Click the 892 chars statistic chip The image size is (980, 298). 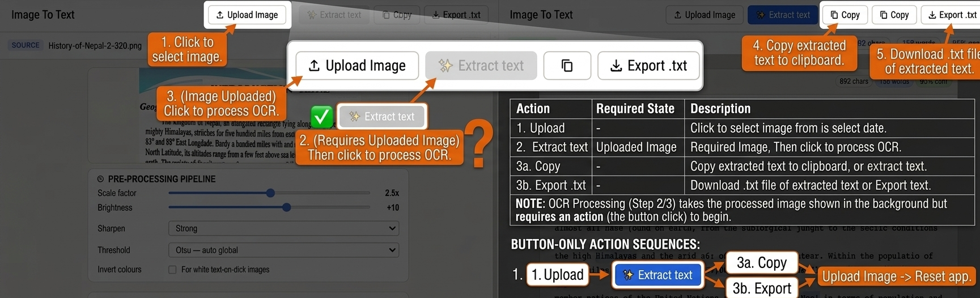pyautogui.click(x=854, y=82)
